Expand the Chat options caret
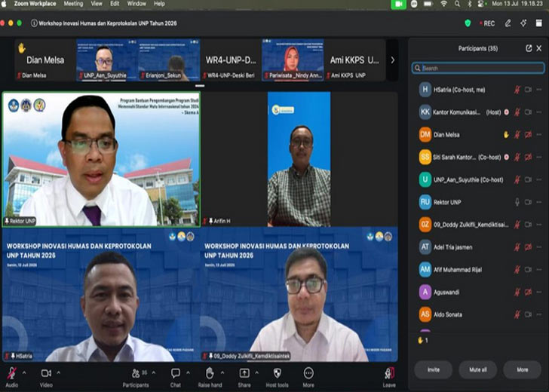Viewport: 549px width, 392px height. pos(188,372)
